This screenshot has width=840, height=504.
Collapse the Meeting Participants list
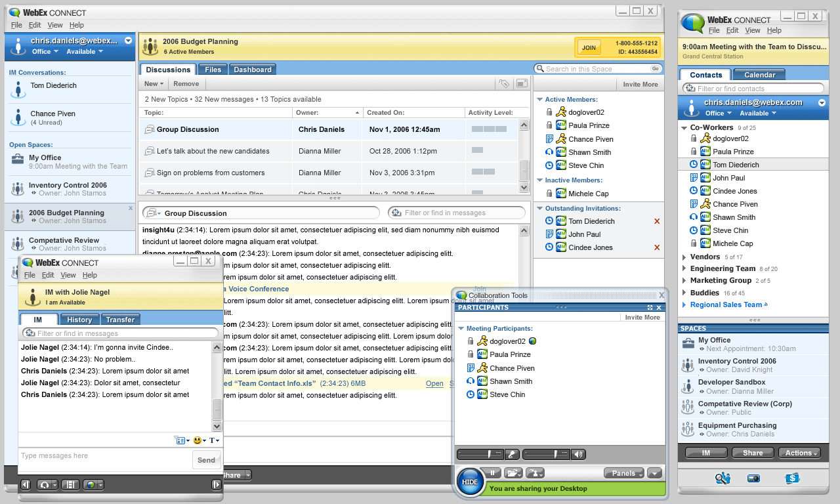pyautogui.click(x=461, y=329)
